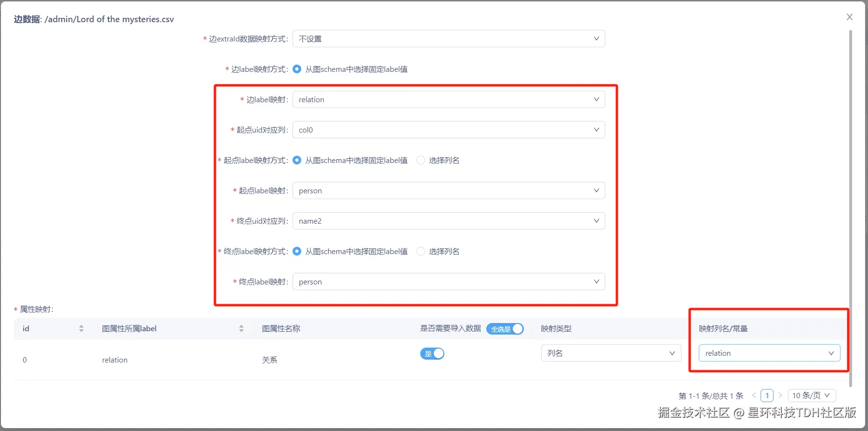Screen dimensions: 868x431
Task: Sort the table by id column
Action: (x=81, y=328)
